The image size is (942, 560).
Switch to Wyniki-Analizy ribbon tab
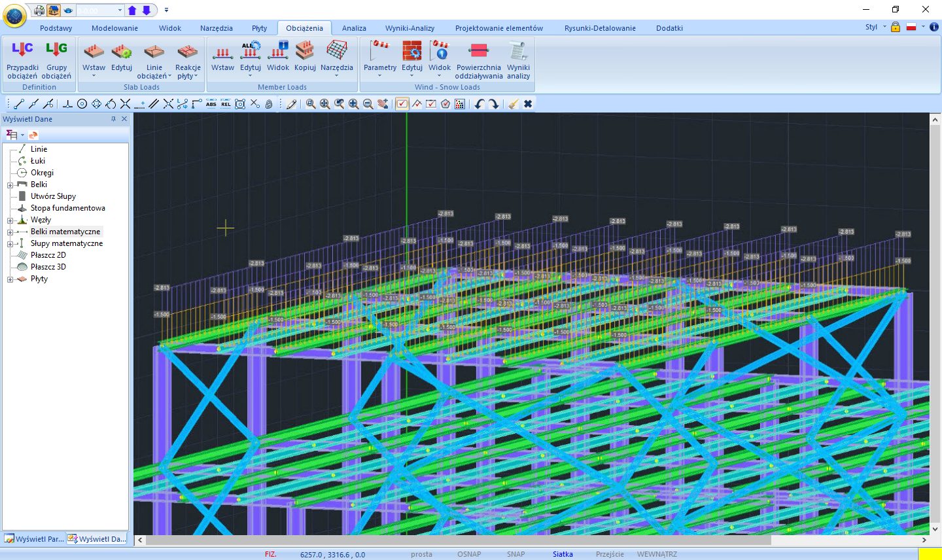pyautogui.click(x=410, y=28)
